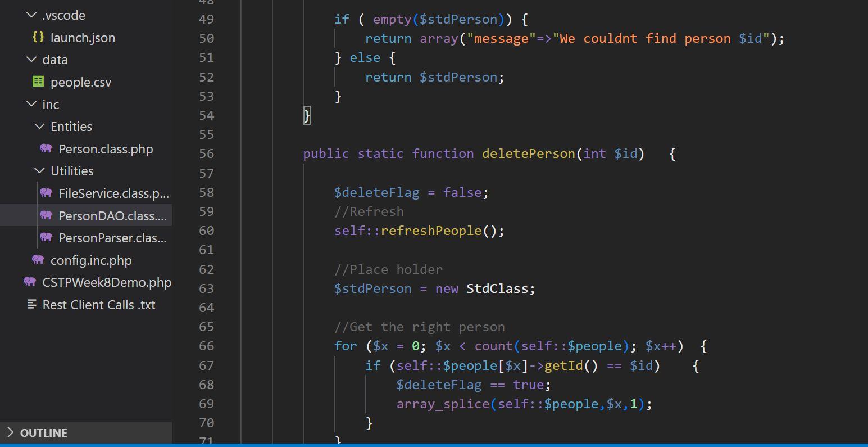
Task: Click the green CSV icon beside people.csv
Action: (38, 82)
